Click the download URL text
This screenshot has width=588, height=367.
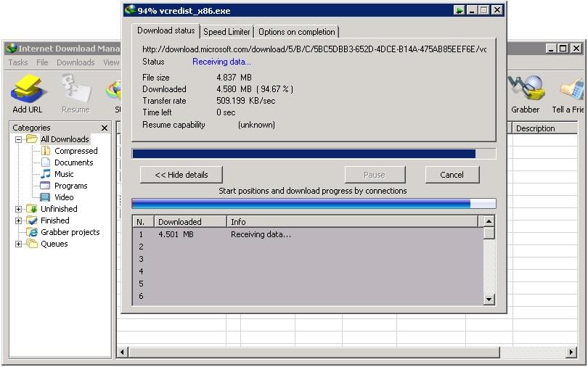[x=314, y=49]
